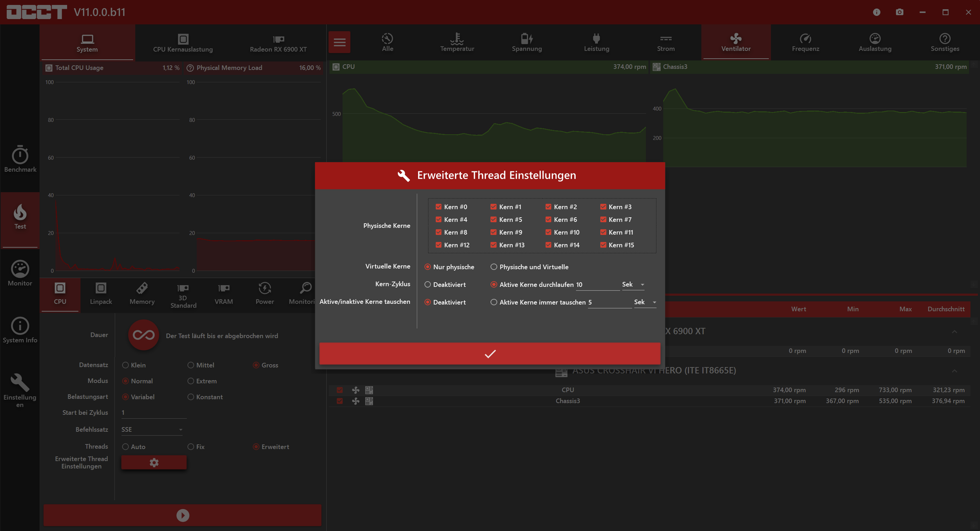Click the Aktive Kerne durchlaufen value field
Screen dimensions: 980x531
point(597,285)
